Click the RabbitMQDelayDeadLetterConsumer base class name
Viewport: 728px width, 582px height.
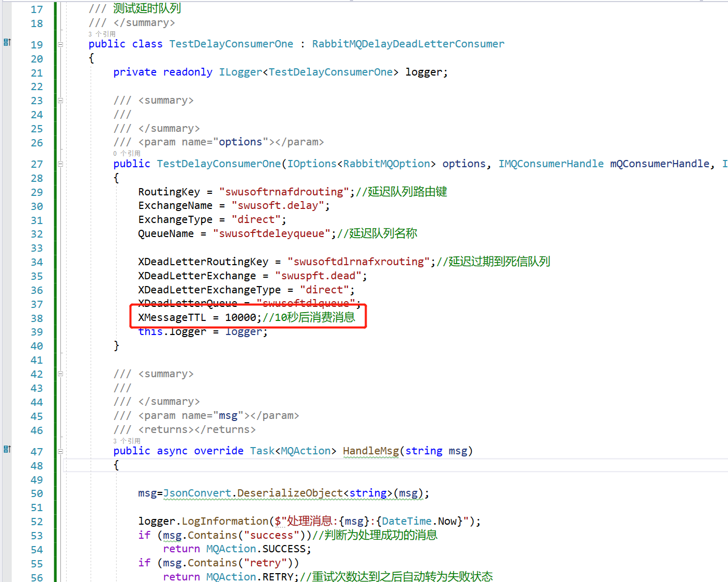408,44
